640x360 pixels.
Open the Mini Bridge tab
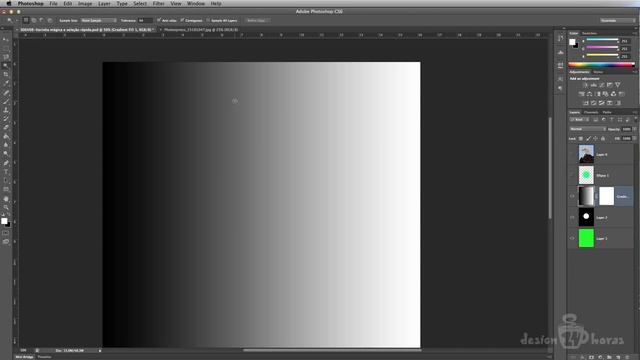[x=24, y=357]
